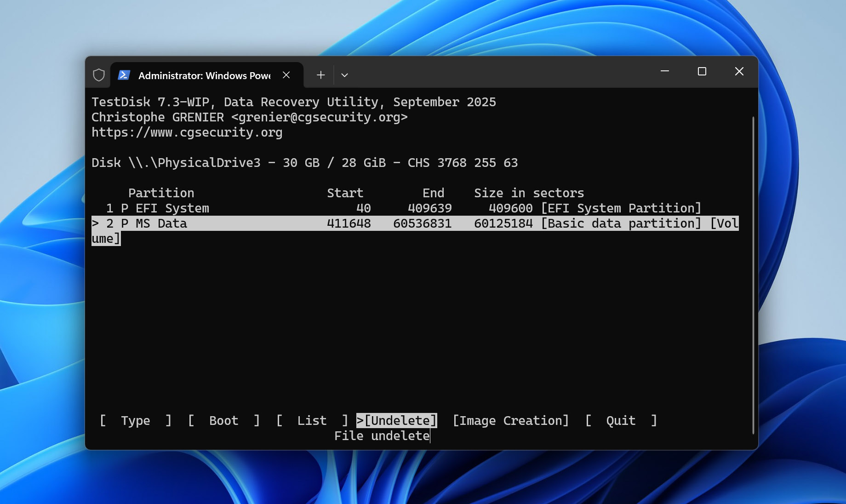Click the Partition column header
This screenshot has height=504, width=846.
(161, 193)
